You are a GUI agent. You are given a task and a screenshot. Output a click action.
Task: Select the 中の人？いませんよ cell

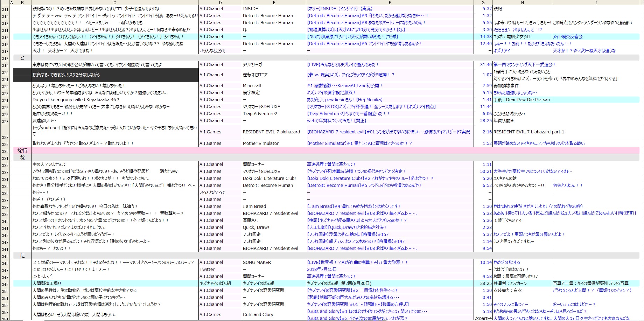115,164
